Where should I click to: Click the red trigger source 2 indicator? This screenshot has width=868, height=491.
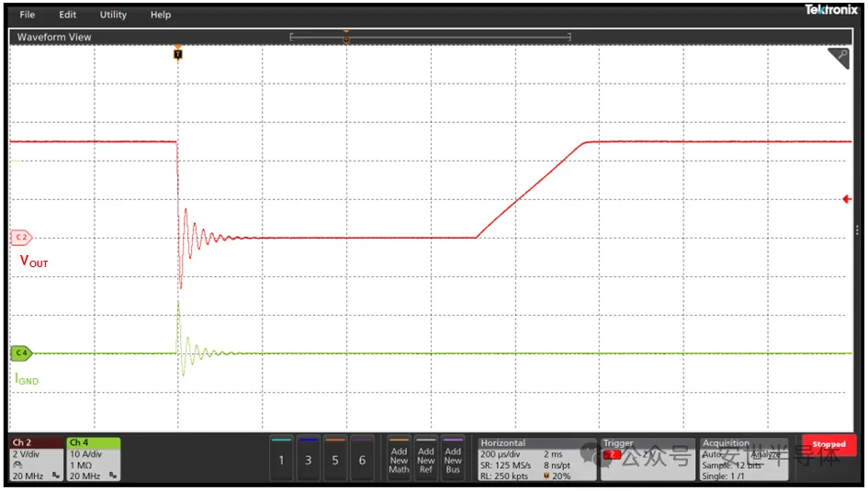tap(612, 454)
